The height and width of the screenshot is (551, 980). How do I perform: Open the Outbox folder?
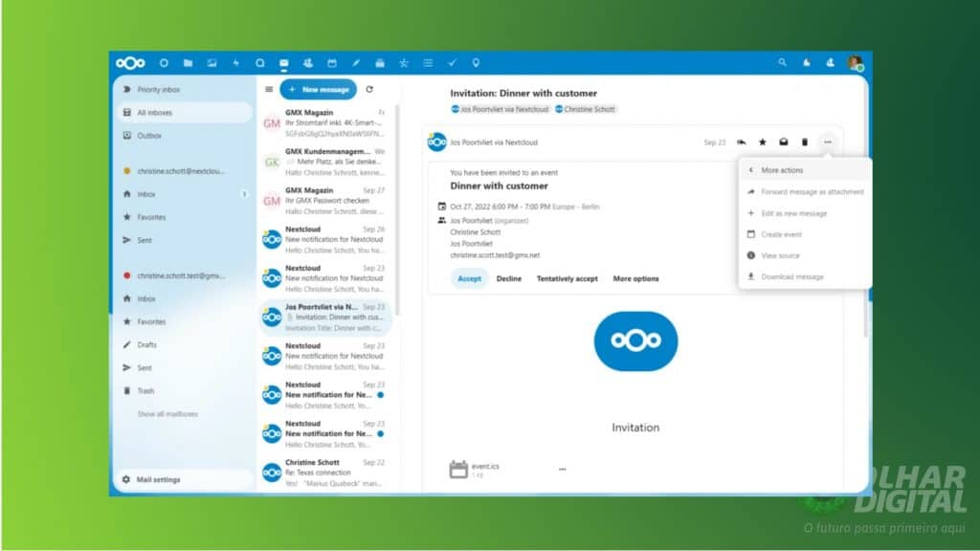tap(185, 136)
